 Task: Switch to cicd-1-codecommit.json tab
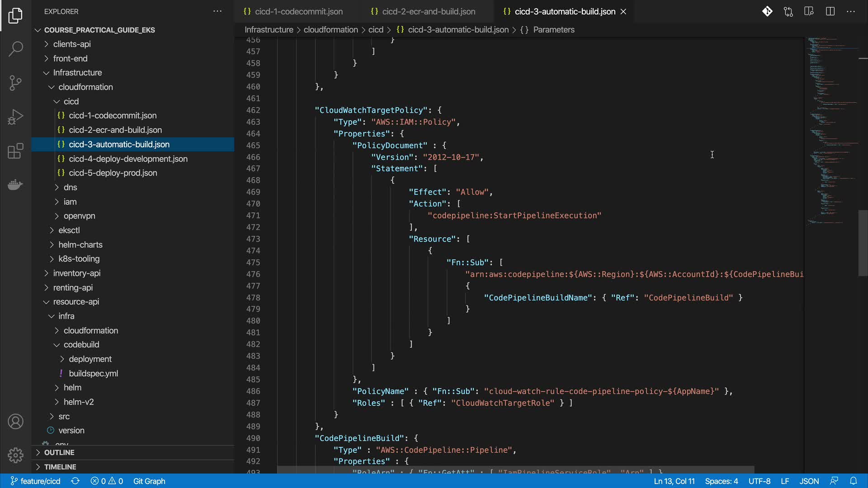click(x=298, y=11)
